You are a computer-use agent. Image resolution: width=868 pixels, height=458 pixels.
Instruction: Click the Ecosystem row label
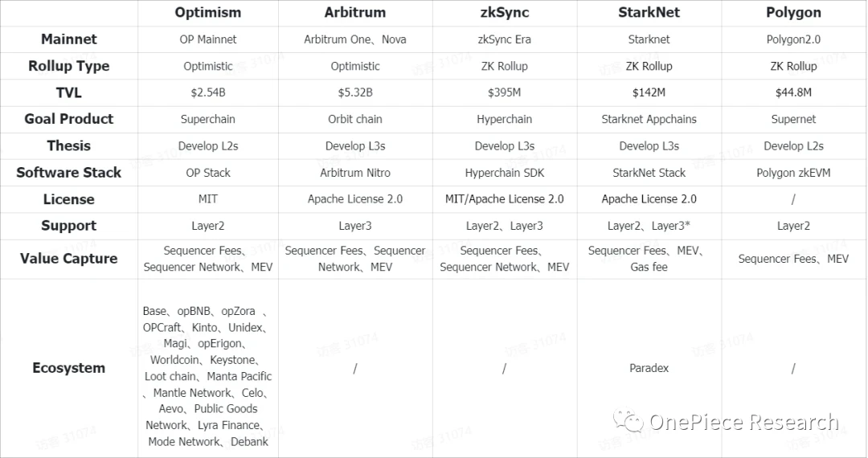pyautogui.click(x=69, y=368)
